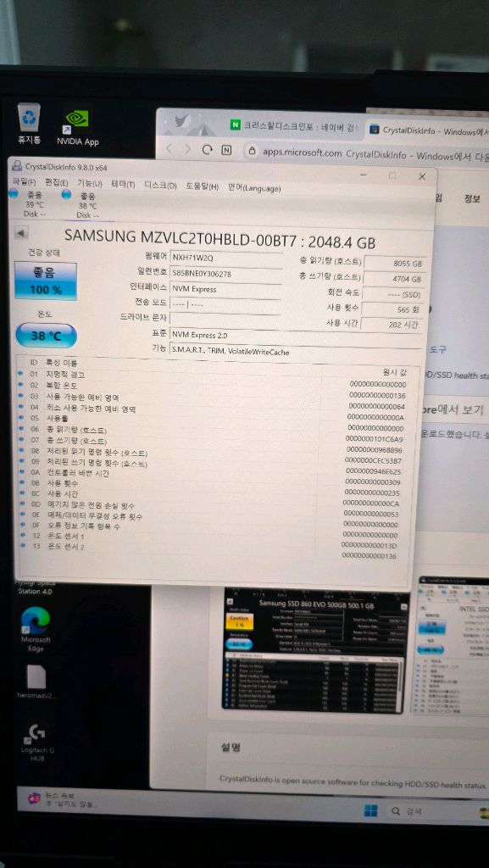Launch the NVIDIA App desktop shortcut
The width and height of the screenshot is (489, 868).
pos(77,127)
